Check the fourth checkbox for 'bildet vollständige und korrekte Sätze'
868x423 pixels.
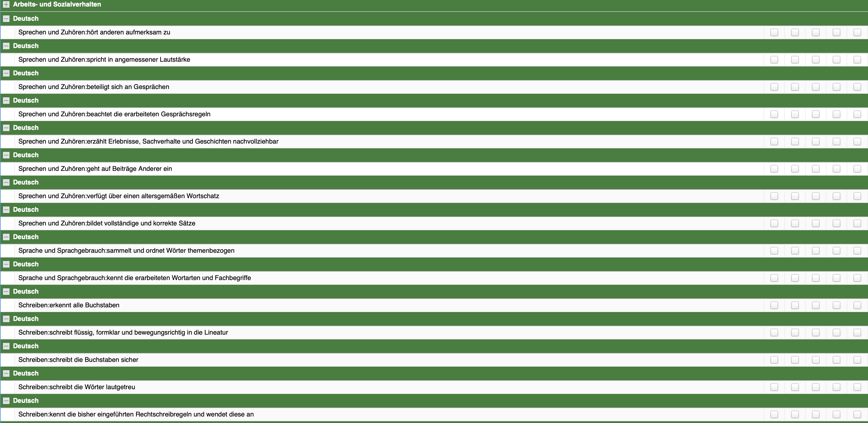[836, 223]
